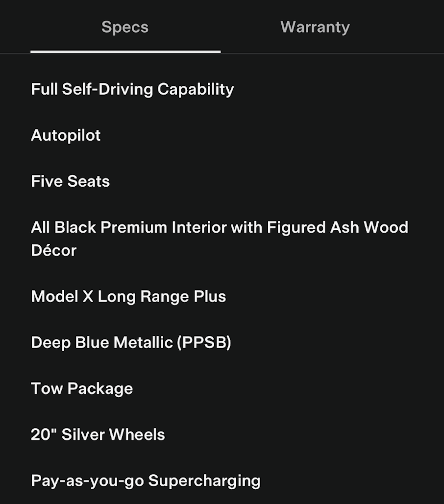
Task: Click Model X Long Range Plus
Action: [128, 297]
